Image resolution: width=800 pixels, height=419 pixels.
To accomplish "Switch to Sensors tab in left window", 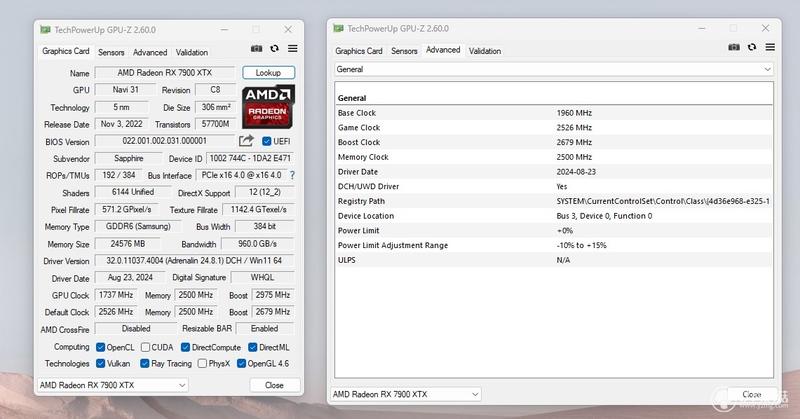I will (x=111, y=52).
